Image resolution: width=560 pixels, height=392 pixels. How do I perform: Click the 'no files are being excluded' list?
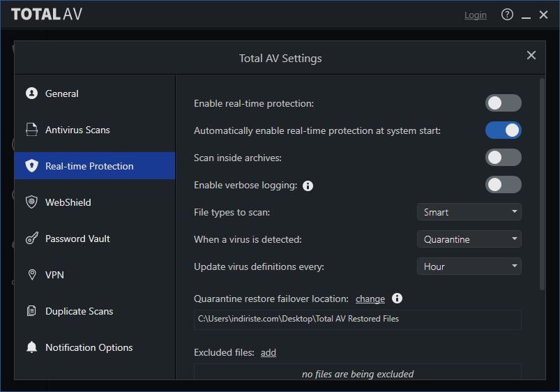[x=358, y=372]
